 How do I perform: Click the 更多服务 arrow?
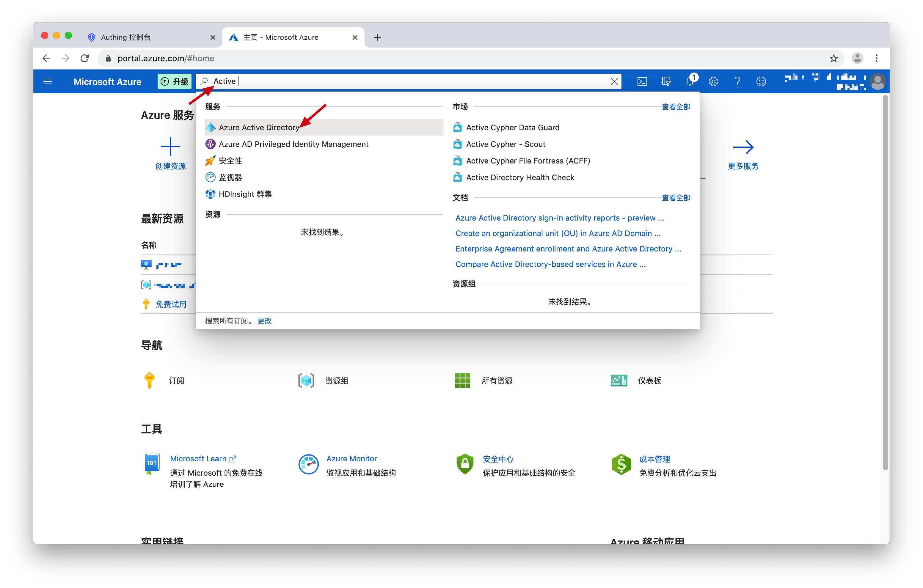point(743,147)
